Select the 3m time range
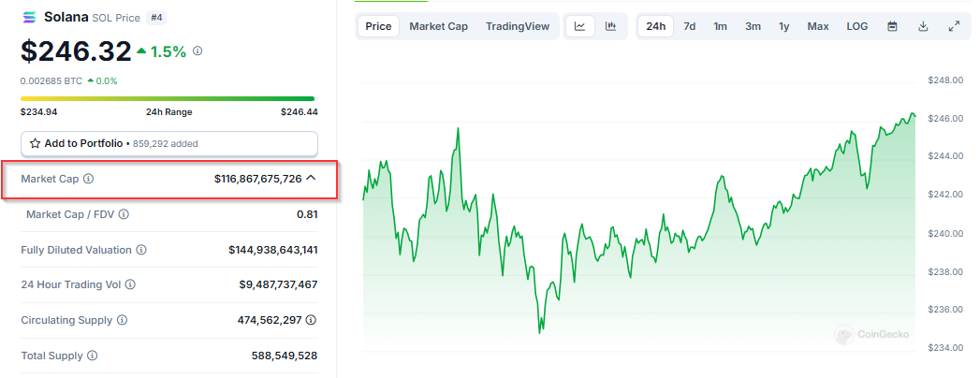This screenshot has width=980, height=378. pyautogui.click(x=753, y=26)
